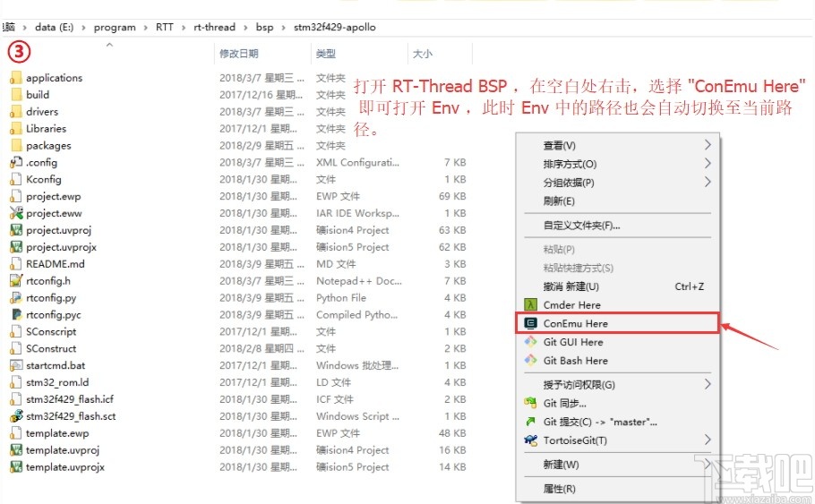Click the Git 提交 commit icon
This screenshot has width=815, height=504.
(530, 422)
